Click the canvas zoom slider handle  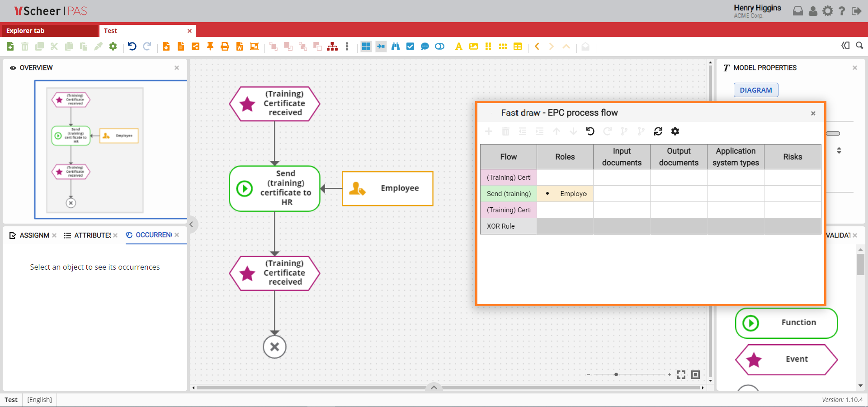(x=616, y=374)
